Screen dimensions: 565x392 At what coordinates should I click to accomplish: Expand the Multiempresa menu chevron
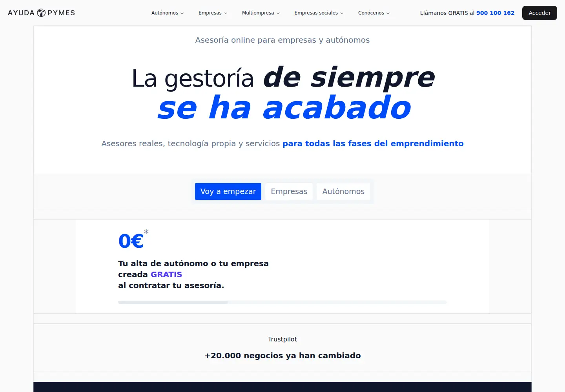pyautogui.click(x=278, y=13)
